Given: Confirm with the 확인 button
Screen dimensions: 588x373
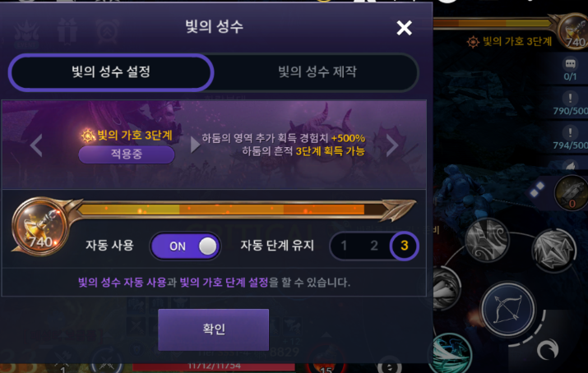Looking at the screenshot, I should (x=213, y=329).
